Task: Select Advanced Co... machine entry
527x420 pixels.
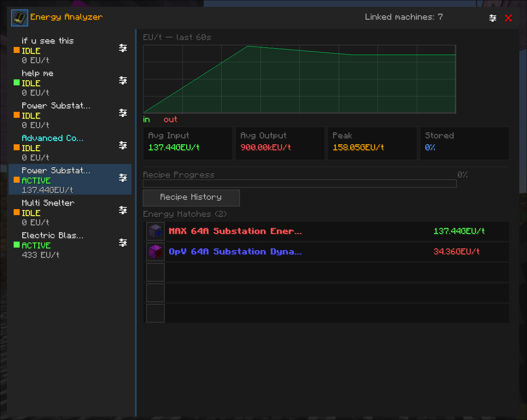Action: click(x=70, y=148)
